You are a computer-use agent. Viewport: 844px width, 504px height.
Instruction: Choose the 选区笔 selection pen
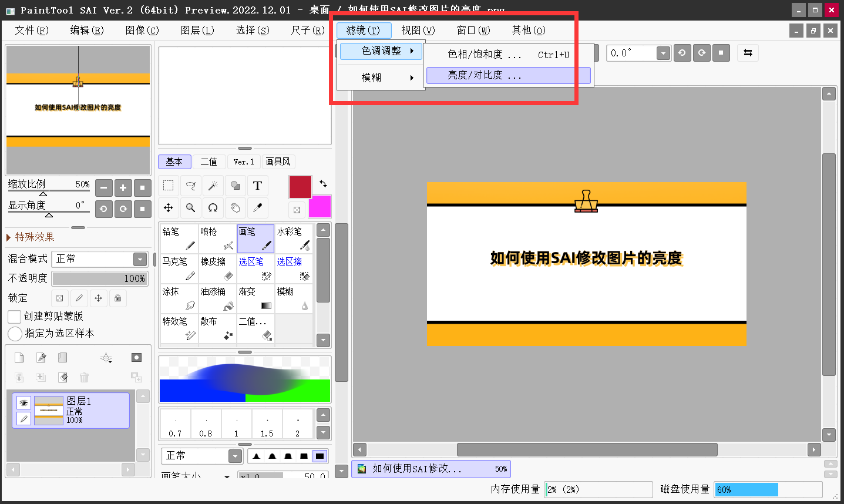(x=255, y=268)
